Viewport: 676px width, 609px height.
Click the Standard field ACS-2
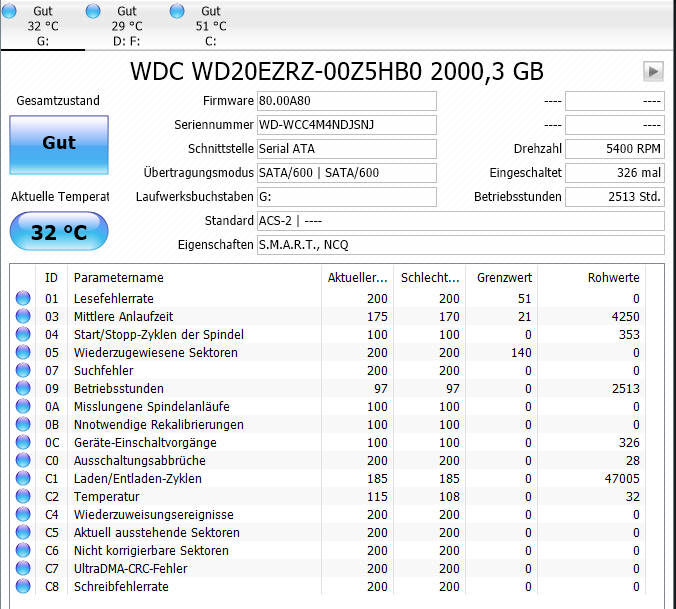pos(460,221)
